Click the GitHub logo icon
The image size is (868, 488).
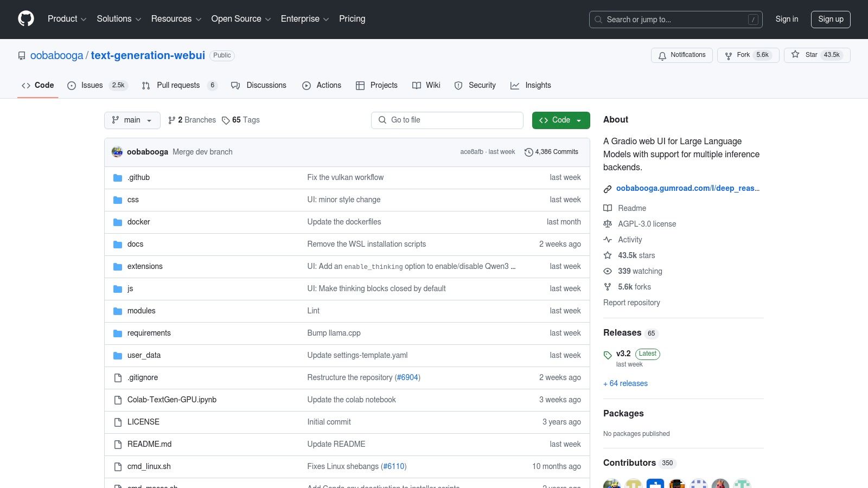[26, 19]
